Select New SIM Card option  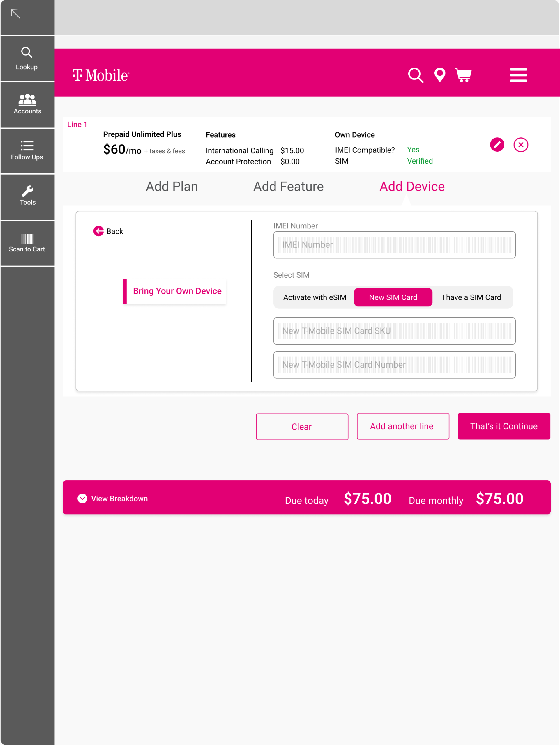coord(393,297)
